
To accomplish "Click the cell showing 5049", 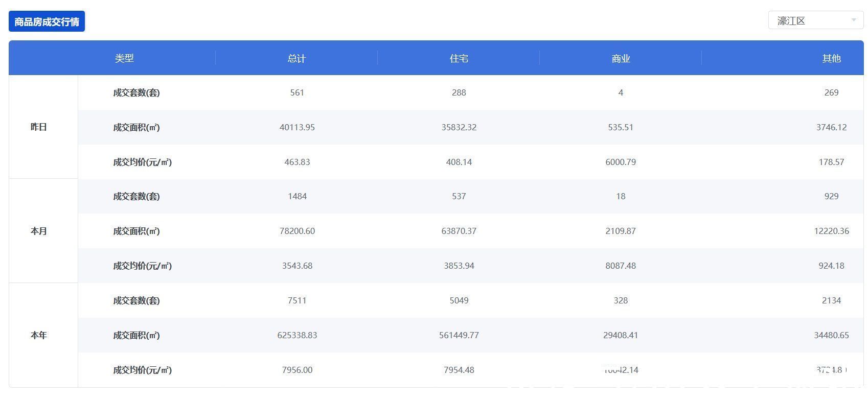I will coord(459,300).
